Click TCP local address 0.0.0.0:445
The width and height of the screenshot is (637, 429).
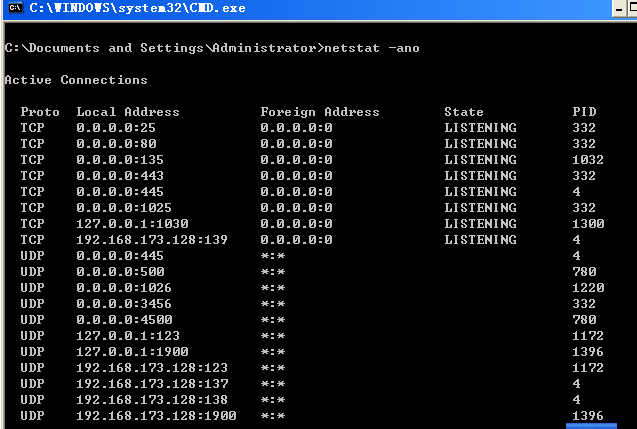[x=120, y=191]
